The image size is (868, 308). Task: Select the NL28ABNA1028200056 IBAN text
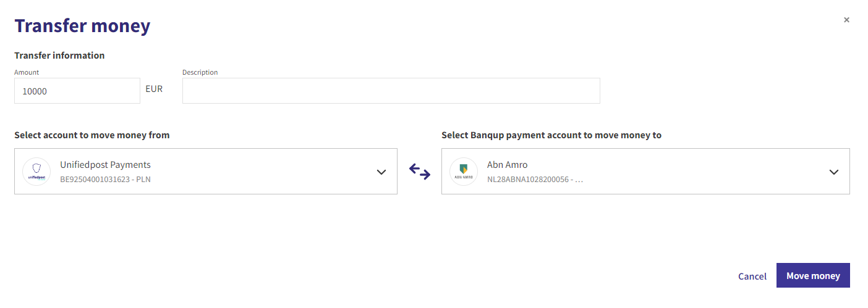(528, 180)
